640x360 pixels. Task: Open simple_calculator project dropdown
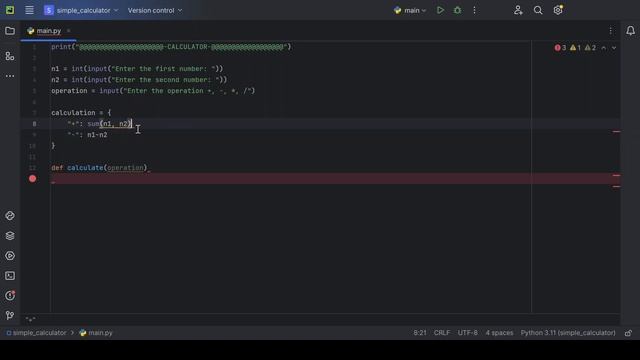point(82,10)
